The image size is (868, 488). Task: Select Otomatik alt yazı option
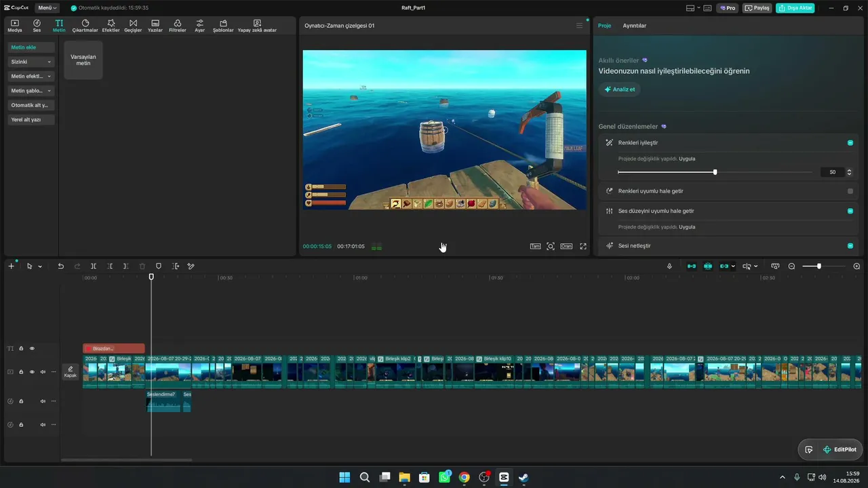(31, 105)
